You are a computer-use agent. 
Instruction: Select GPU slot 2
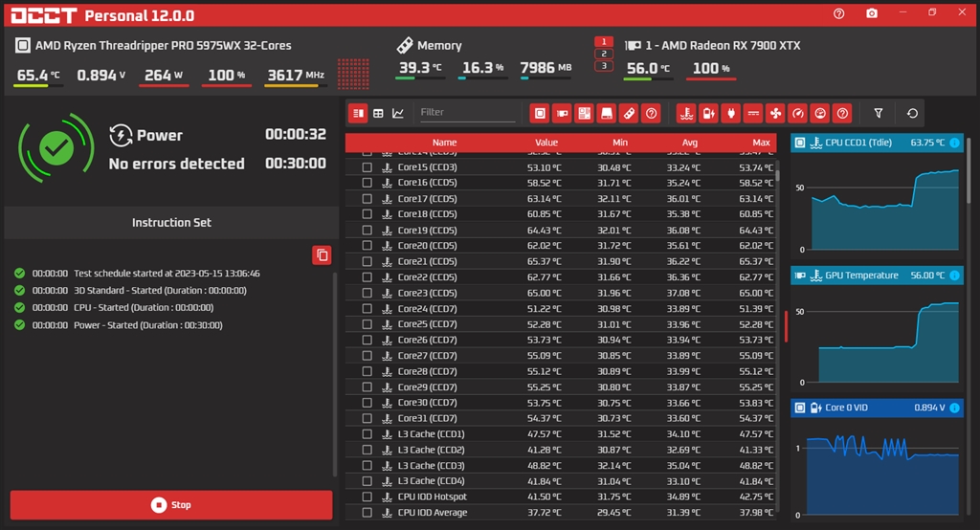tap(604, 54)
